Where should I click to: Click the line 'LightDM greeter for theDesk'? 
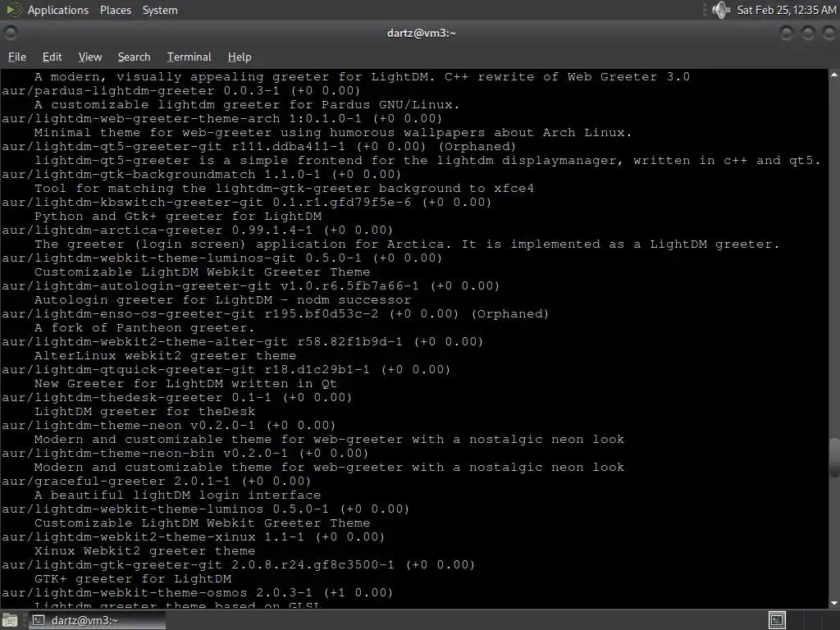coord(144,411)
